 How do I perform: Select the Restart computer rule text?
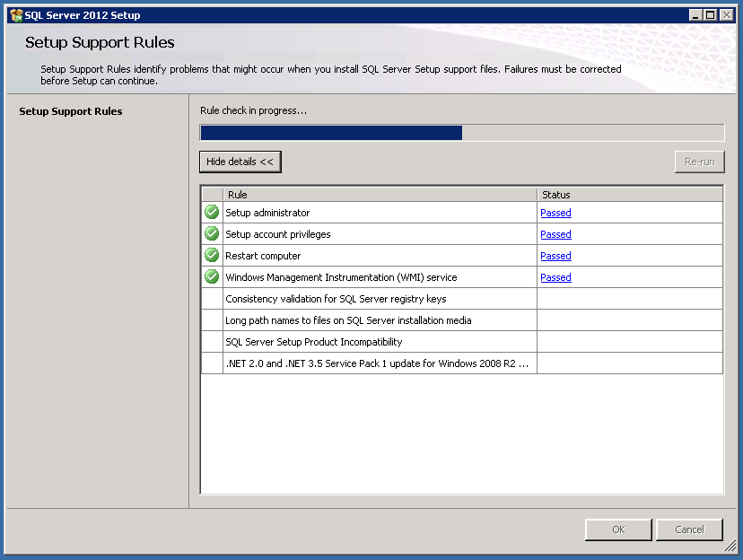point(263,256)
